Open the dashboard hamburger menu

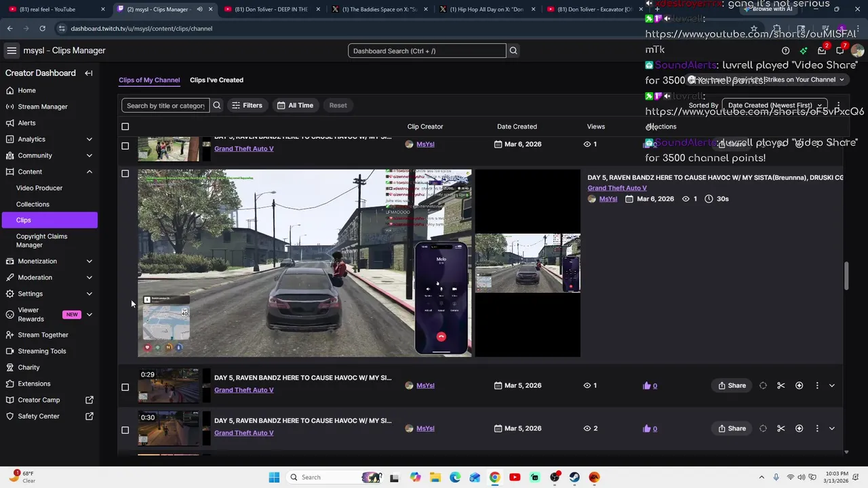pos(12,51)
